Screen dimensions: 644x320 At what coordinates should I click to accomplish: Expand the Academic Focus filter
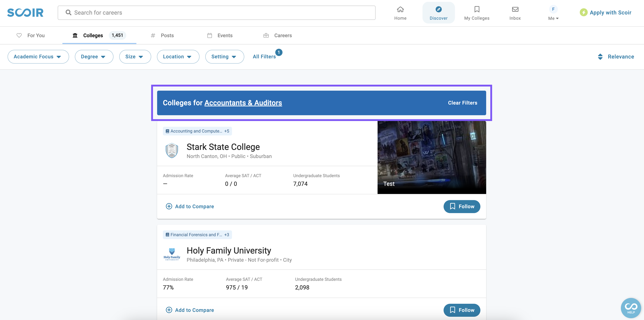tap(38, 57)
